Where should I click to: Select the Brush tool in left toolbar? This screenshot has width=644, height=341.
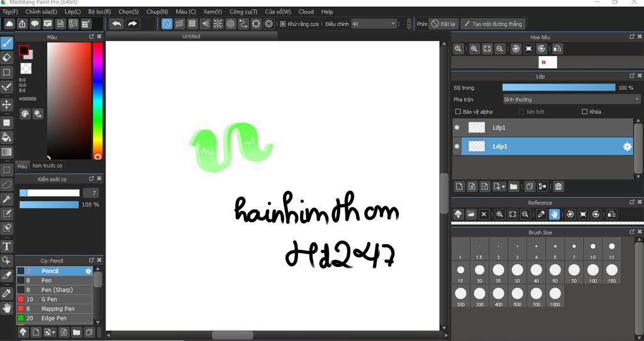coord(6,43)
